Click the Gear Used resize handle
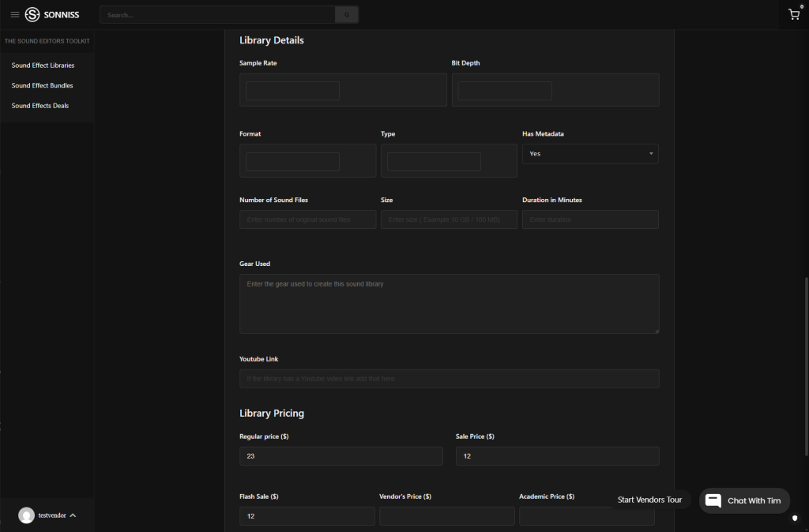The image size is (809, 532). [x=657, y=331]
